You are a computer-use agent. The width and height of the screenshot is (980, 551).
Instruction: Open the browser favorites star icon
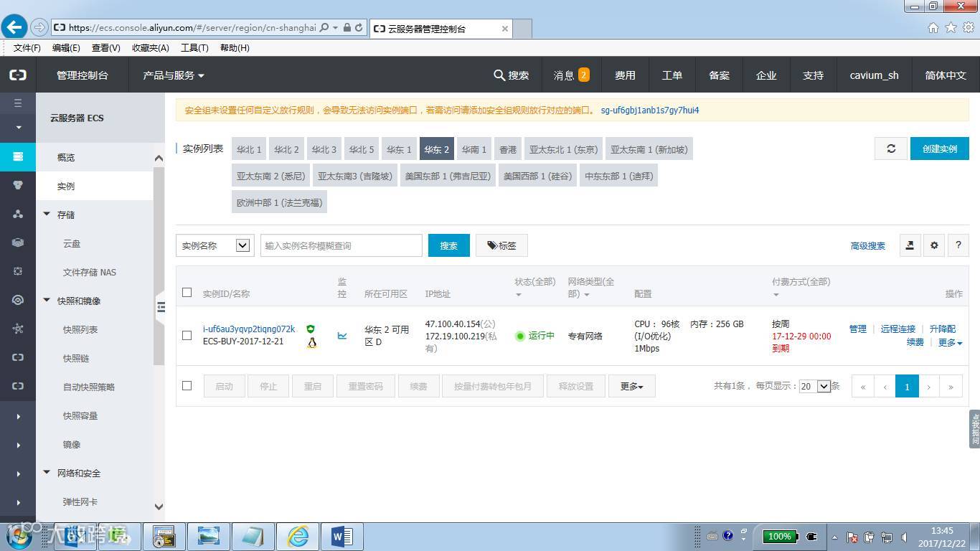click(x=951, y=27)
